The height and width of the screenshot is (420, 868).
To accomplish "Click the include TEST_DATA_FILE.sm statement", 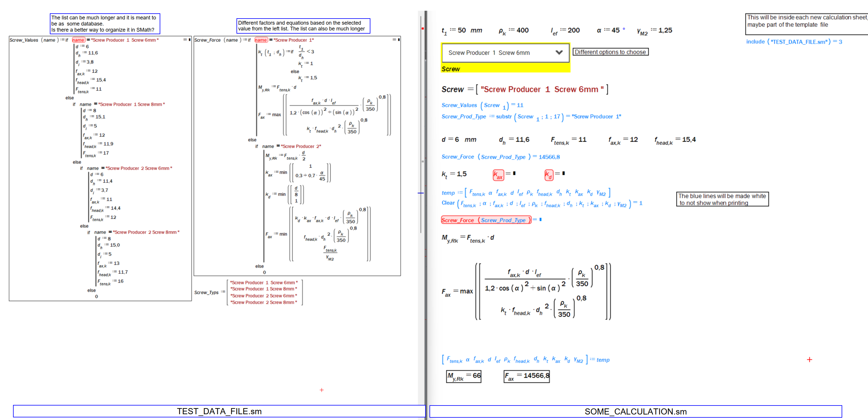I will coord(794,42).
